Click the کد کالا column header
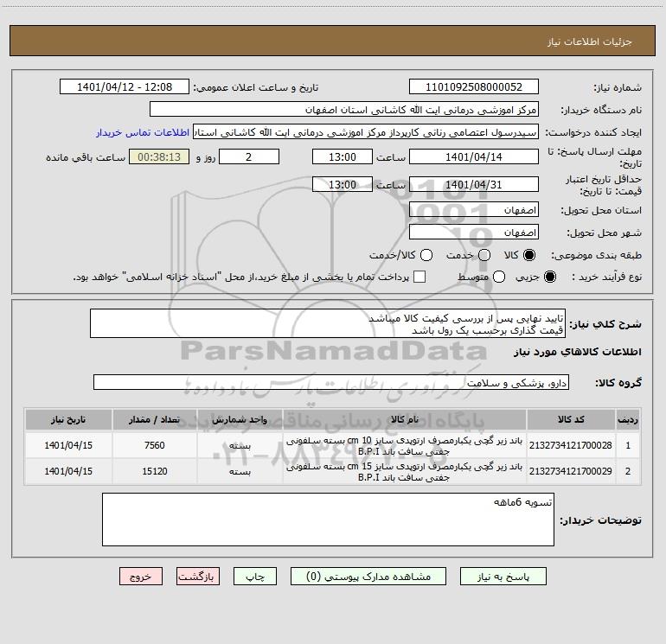This screenshot has width=666, height=644. pyautogui.click(x=571, y=419)
